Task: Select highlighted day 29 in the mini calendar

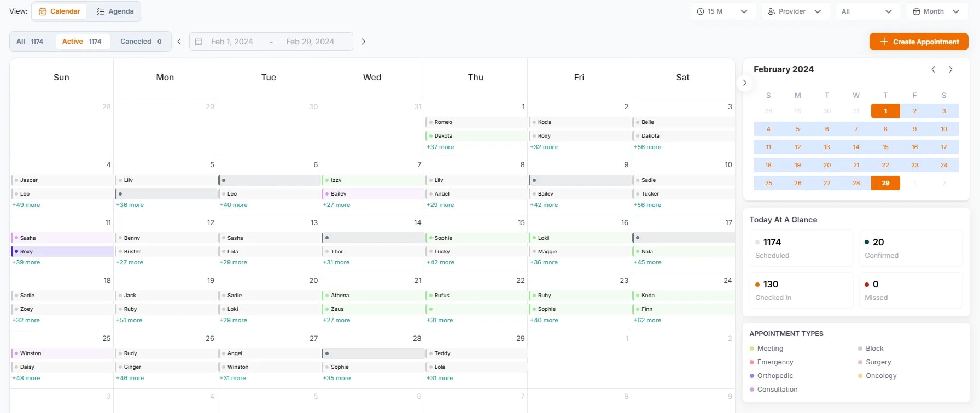Action: [x=885, y=183]
